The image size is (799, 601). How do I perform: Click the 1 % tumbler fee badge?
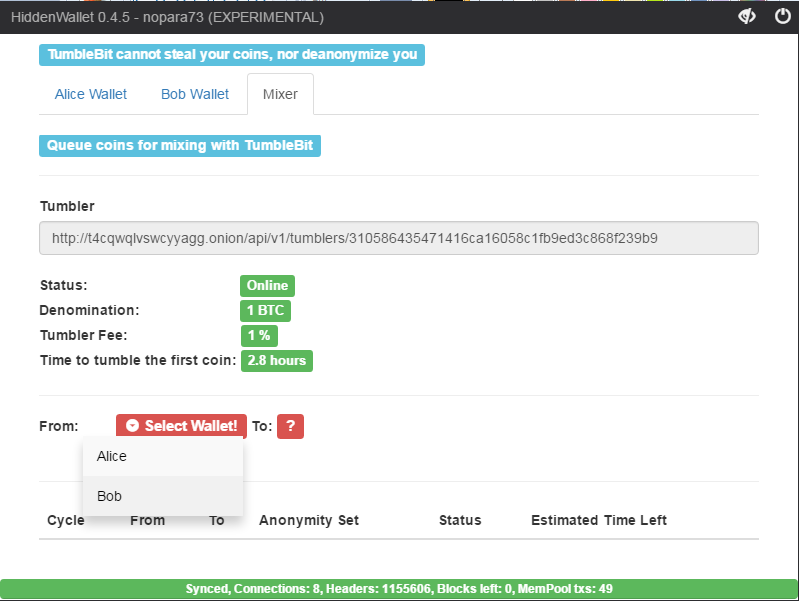point(259,335)
